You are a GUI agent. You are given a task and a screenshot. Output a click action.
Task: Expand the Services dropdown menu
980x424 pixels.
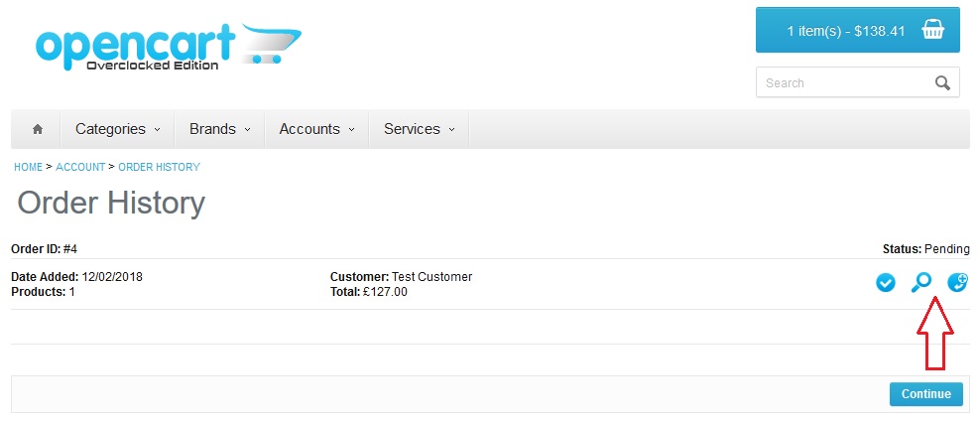click(x=419, y=129)
